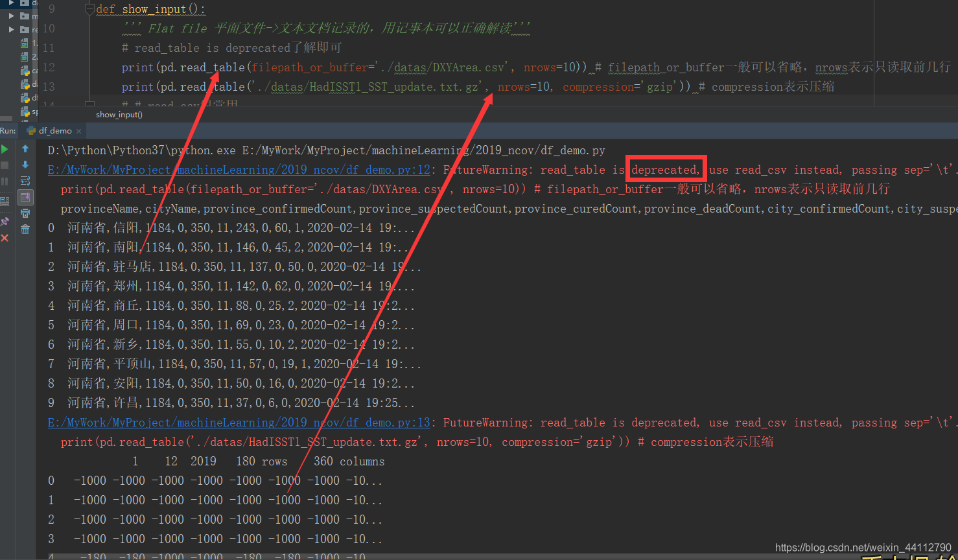958x560 pixels.
Task: Click the '360 columns' header text in output
Action: (x=349, y=461)
